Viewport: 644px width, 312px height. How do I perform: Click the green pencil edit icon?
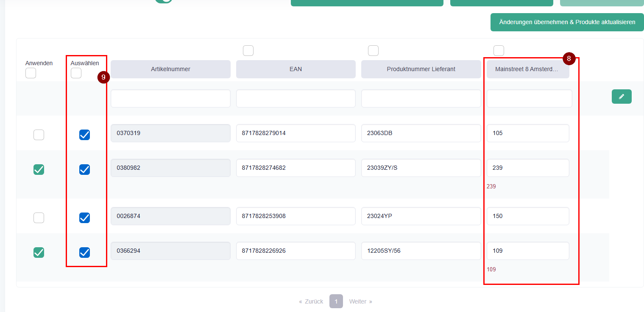click(x=621, y=97)
